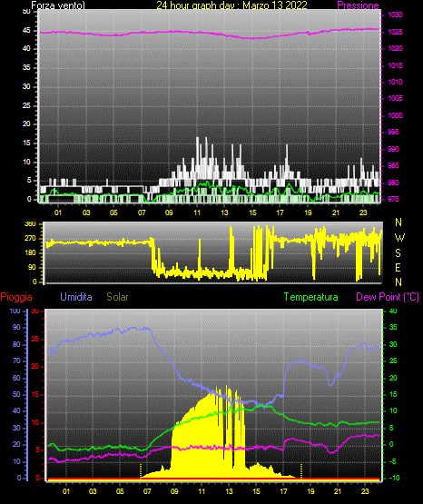Click hour 13 on wind graph axis
This screenshot has width=423, height=504.
[224, 212]
